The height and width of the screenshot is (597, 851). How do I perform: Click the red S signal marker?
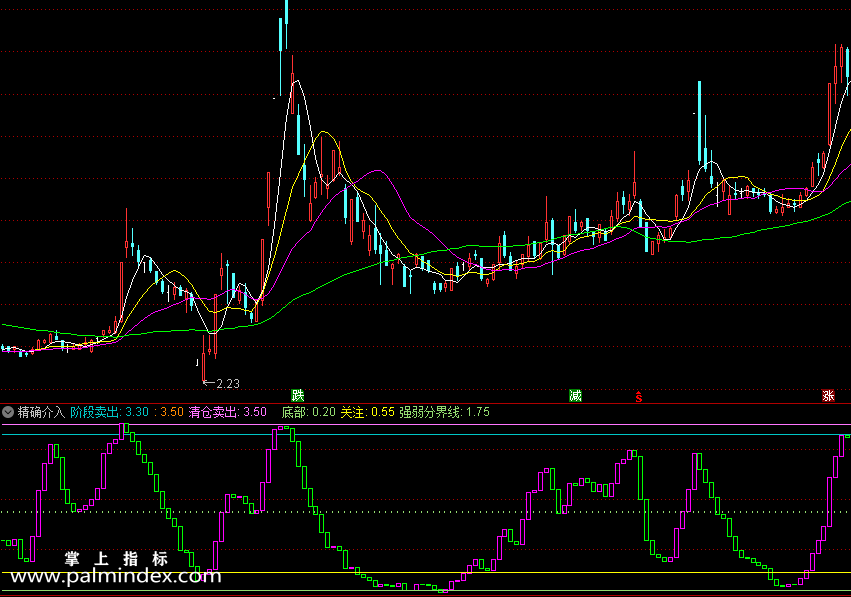[639, 397]
